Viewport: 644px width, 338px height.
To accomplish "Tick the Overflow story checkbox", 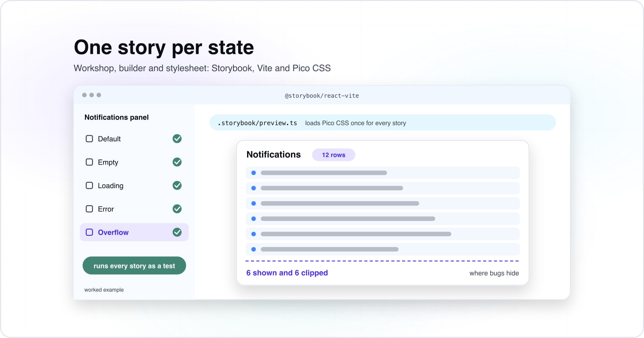I will [89, 232].
